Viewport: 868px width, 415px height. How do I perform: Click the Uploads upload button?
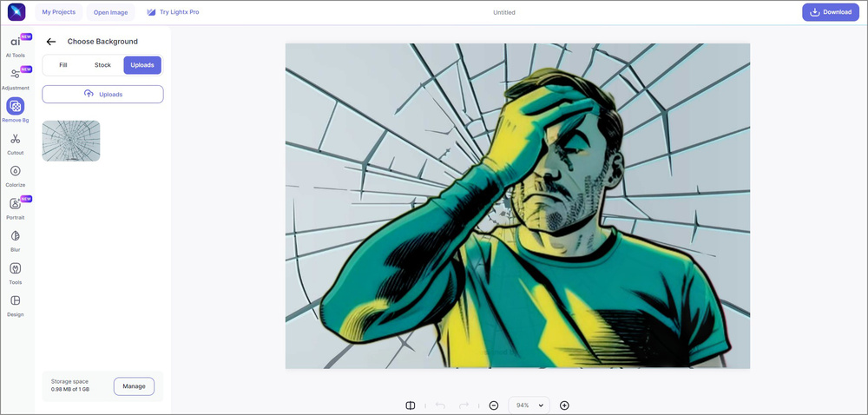(x=103, y=94)
